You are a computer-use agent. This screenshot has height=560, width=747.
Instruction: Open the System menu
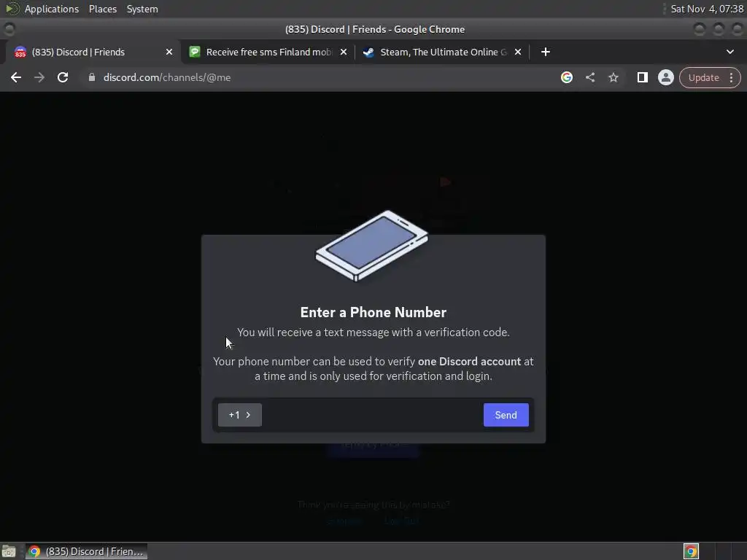point(142,9)
